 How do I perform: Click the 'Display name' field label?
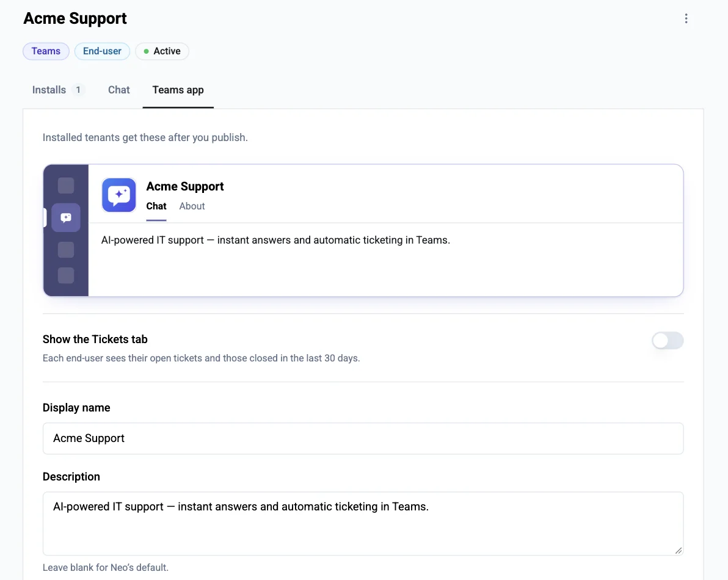click(76, 407)
